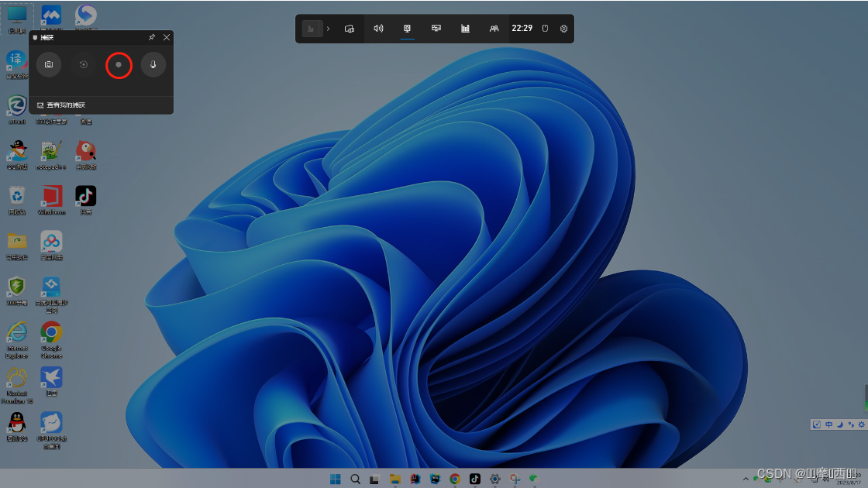This screenshot has height=488, width=868.
Task: Show hidden system tray icons
Action: pyautogui.click(x=746, y=479)
